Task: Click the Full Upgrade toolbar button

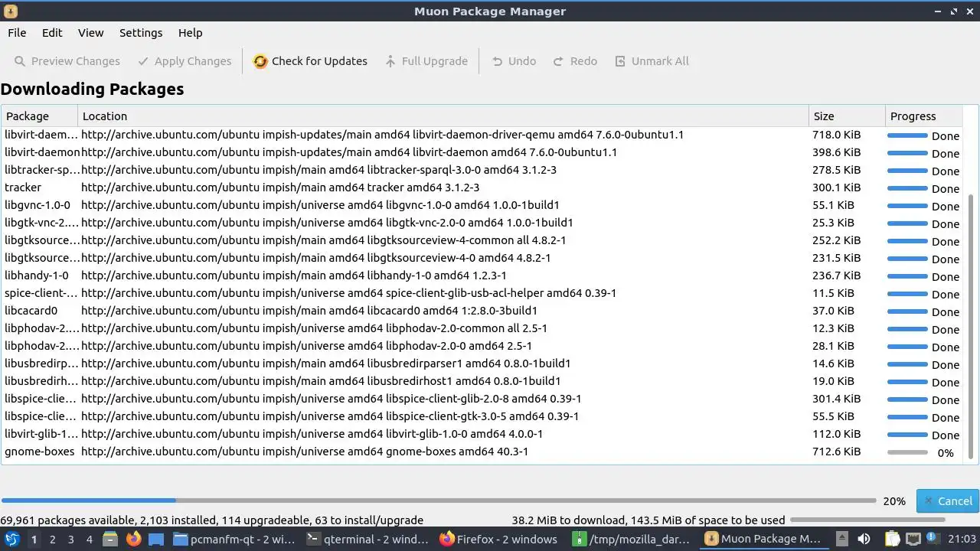Action: click(x=426, y=61)
